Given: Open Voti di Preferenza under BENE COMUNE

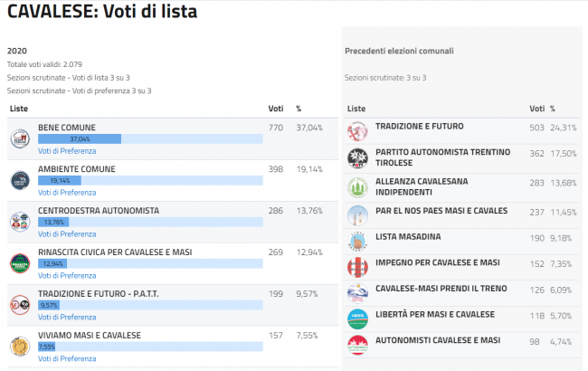Looking at the screenshot, I should [67, 150].
